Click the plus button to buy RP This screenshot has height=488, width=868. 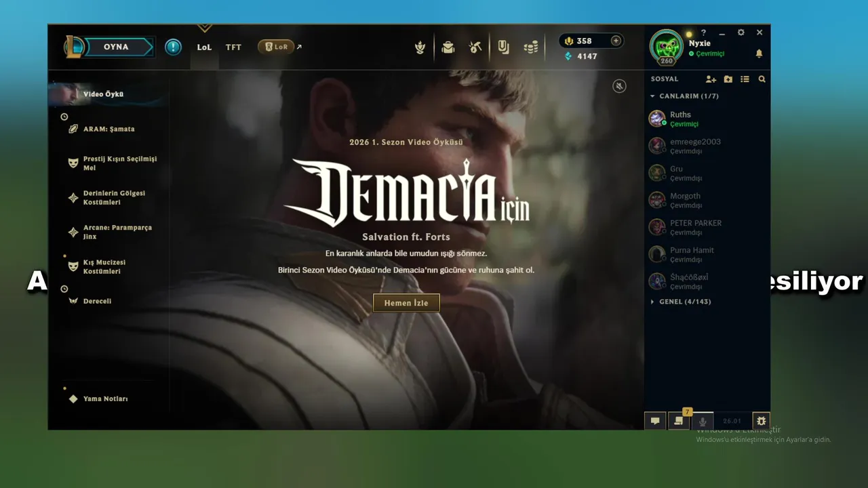616,41
